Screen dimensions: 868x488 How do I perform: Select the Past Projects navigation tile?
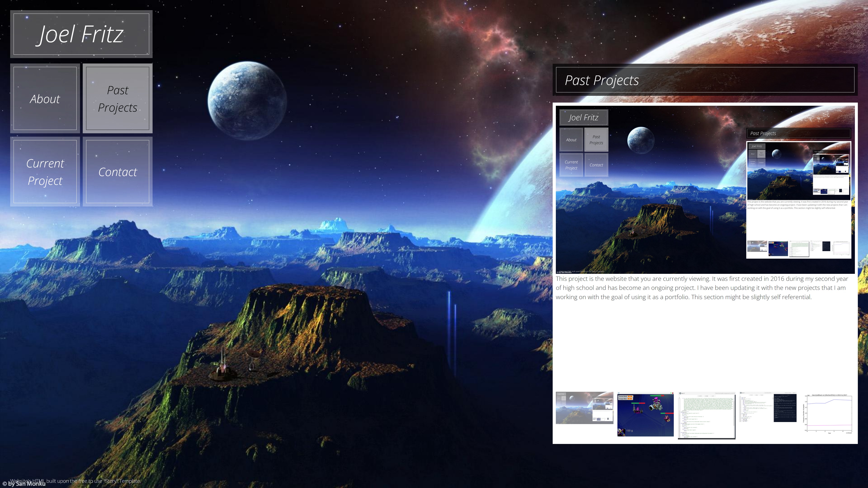click(117, 98)
